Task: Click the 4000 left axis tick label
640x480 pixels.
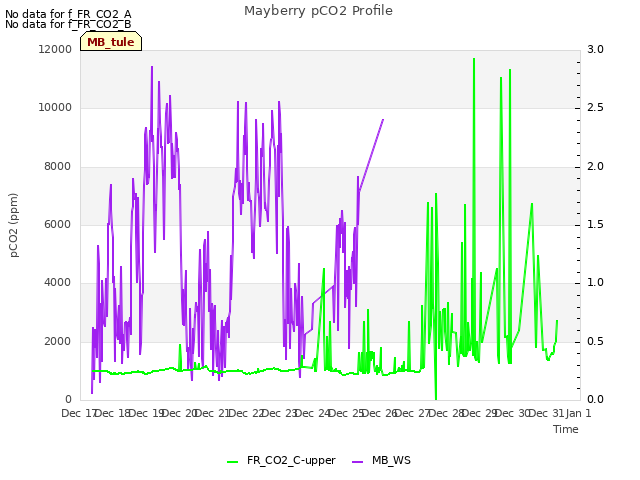Action: pyautogui.click(x=57, y=282)
